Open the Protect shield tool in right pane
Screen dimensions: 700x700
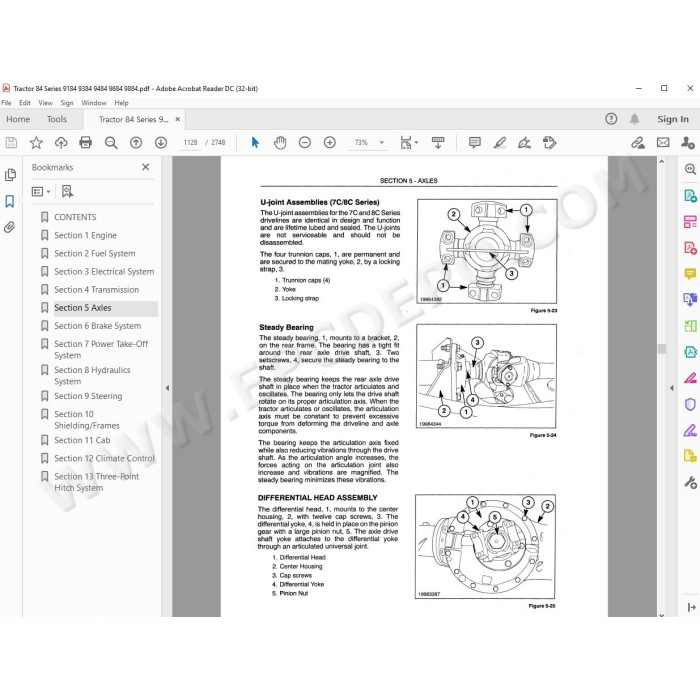click(690, 404)
